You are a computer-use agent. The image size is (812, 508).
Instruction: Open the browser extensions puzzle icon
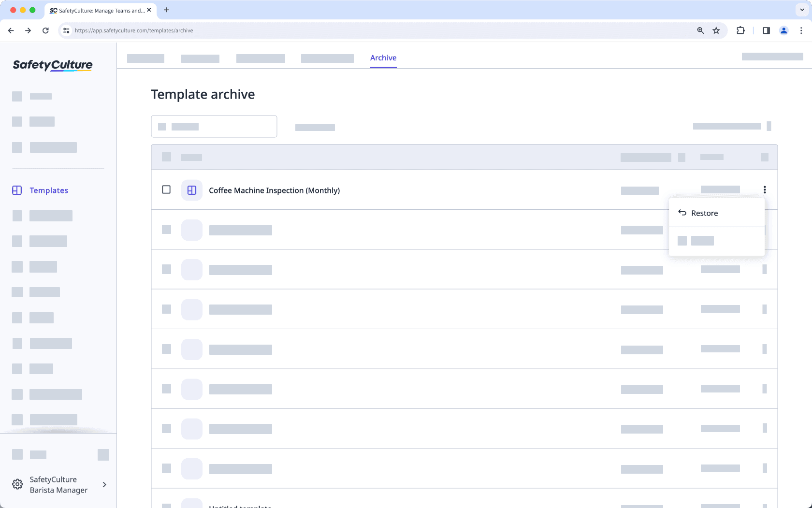[740, 30]
